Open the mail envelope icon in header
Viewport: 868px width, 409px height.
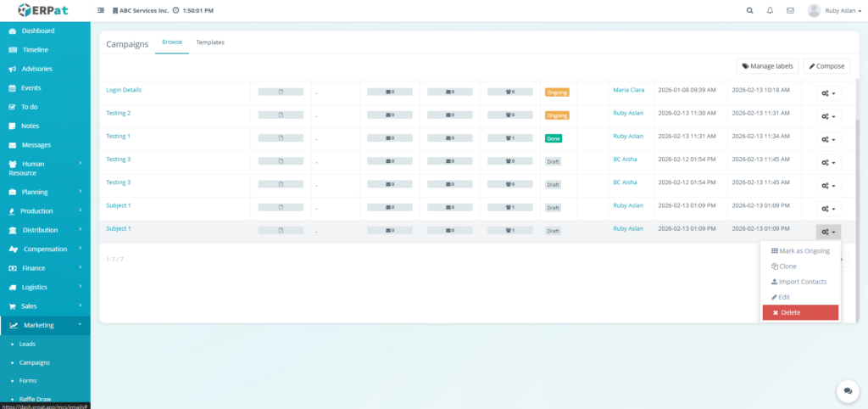coord(790,11)
